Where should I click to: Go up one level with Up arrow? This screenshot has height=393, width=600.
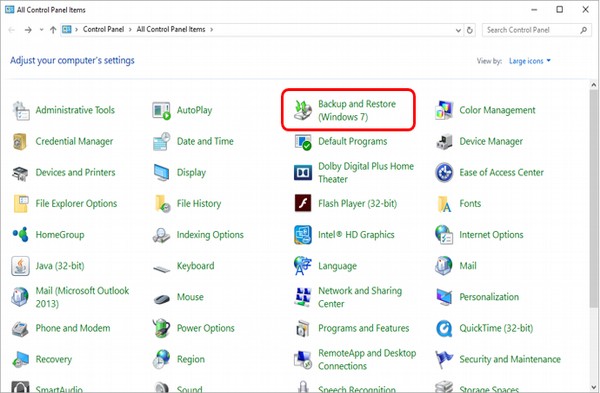pyautogui.click(x=53, y=30)
